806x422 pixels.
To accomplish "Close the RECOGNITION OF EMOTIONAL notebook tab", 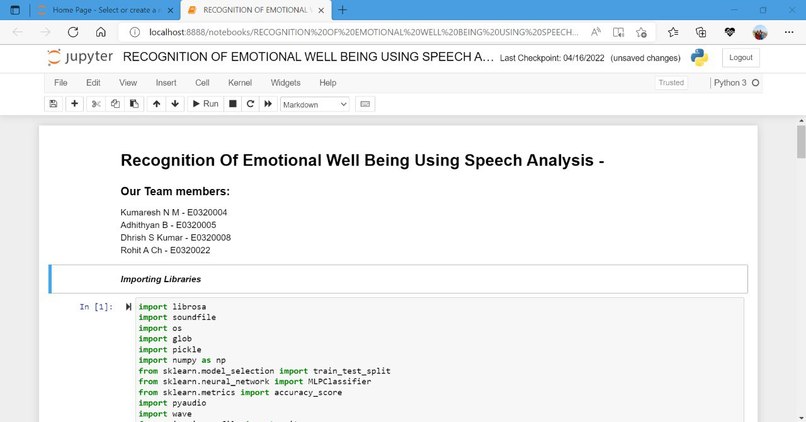I will 321,10.
